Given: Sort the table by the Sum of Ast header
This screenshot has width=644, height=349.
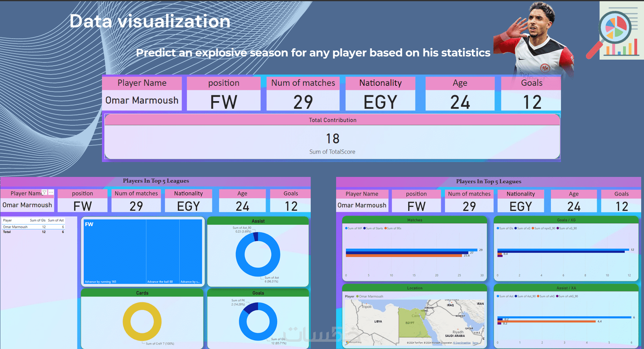Looking at the screenshot, I should [x=56, y=220].
